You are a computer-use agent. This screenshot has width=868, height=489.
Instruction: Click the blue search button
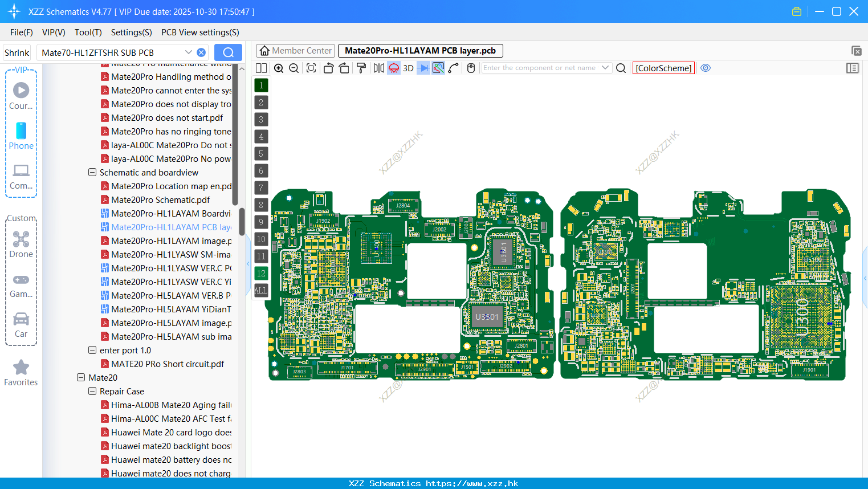click(228, 52)
